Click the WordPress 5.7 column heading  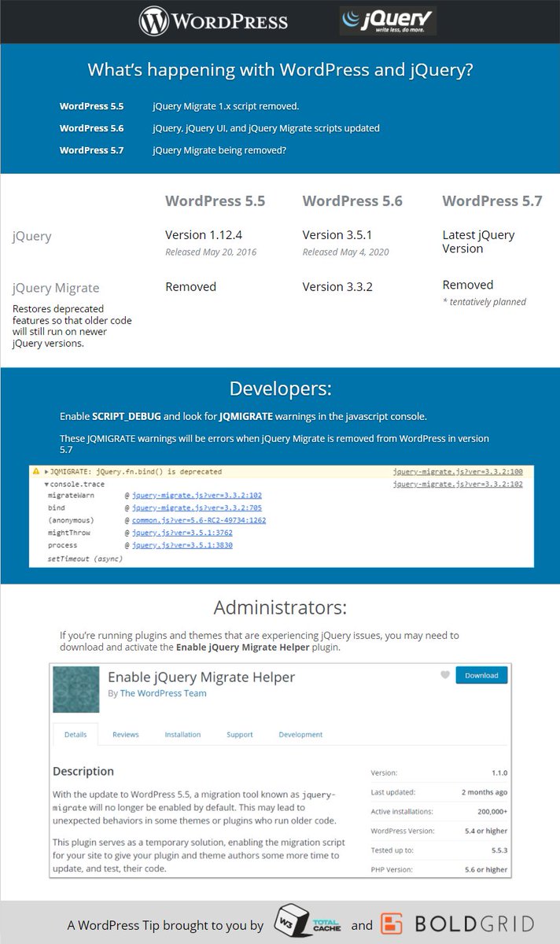point(492,201)
